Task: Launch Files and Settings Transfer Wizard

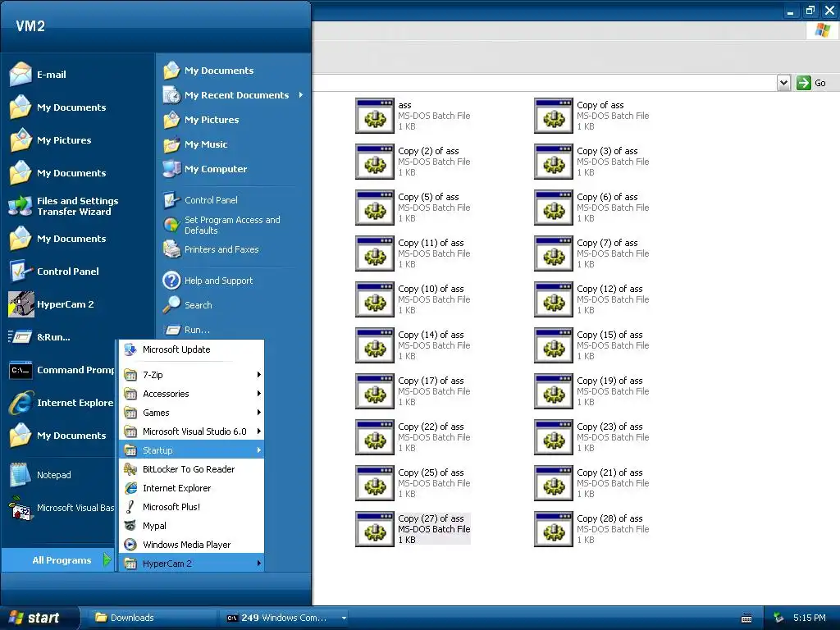Action: tap(63, 206)
